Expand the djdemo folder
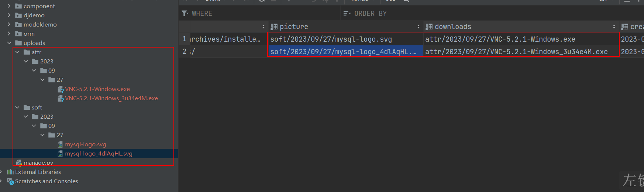 [x=9, y=15]
